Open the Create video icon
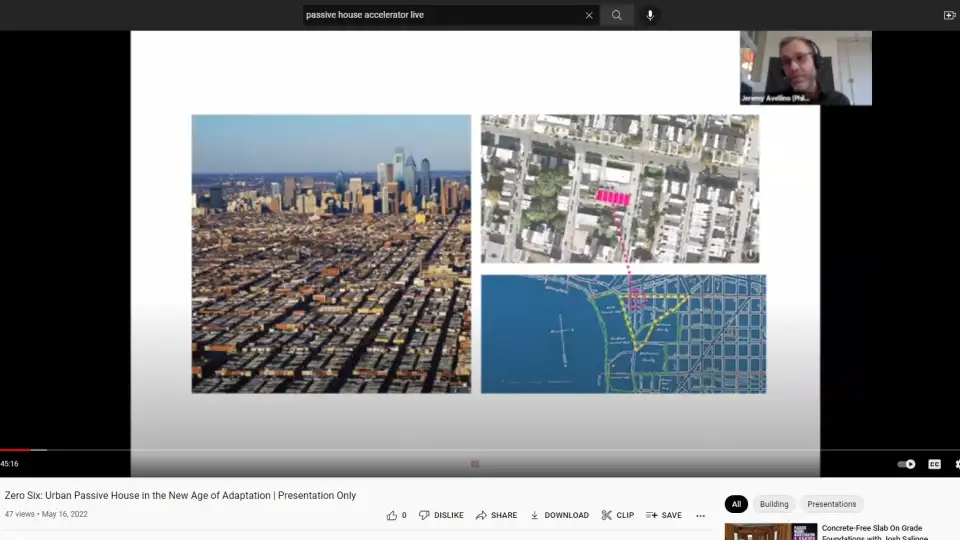960x540 pixels. tap(949, 15)
